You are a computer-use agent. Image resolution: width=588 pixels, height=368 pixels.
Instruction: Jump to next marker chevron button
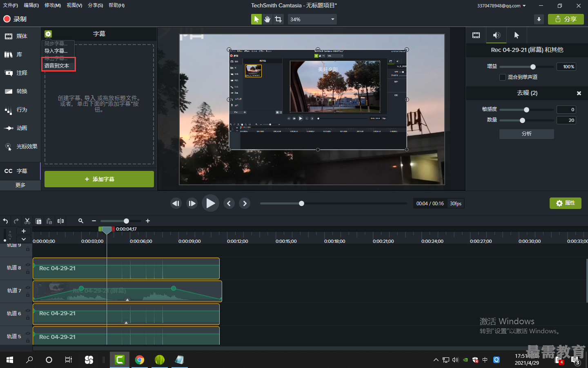coord(245,203)
